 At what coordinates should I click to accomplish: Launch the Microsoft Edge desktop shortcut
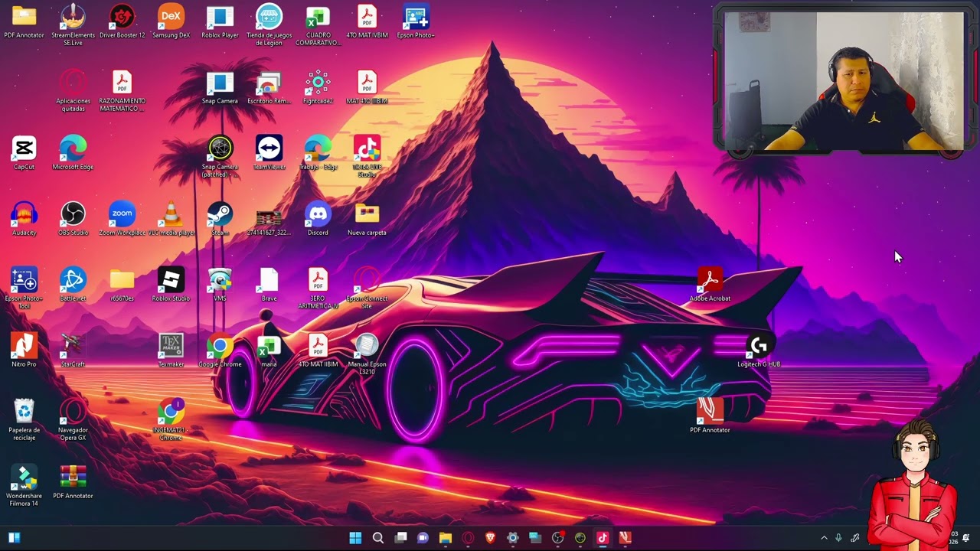pos(73,153)
